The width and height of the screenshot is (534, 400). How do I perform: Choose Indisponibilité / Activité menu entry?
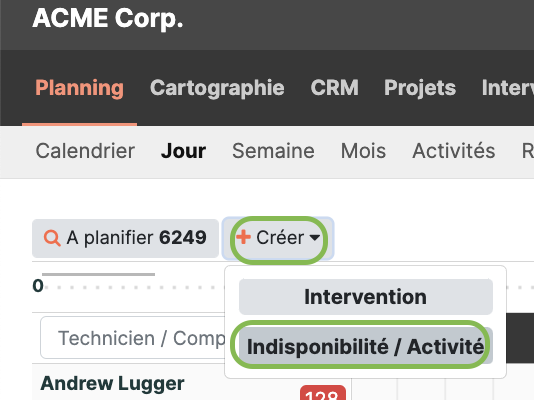click(x=366, y=347)
